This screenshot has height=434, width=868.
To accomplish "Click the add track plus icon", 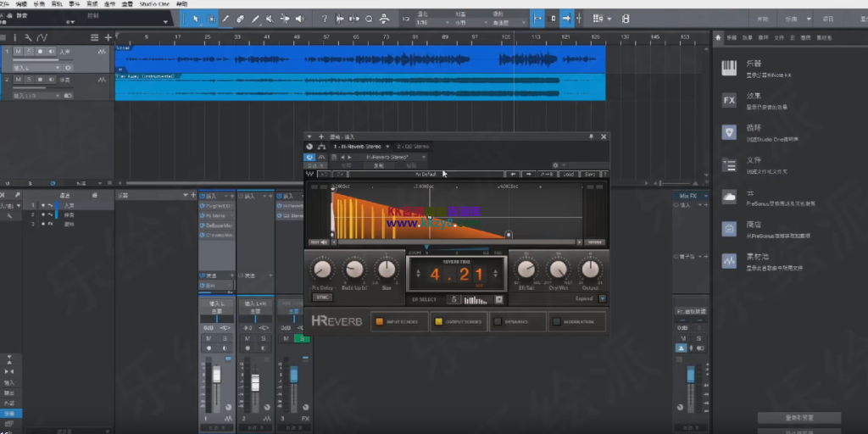I will [108, 37].
